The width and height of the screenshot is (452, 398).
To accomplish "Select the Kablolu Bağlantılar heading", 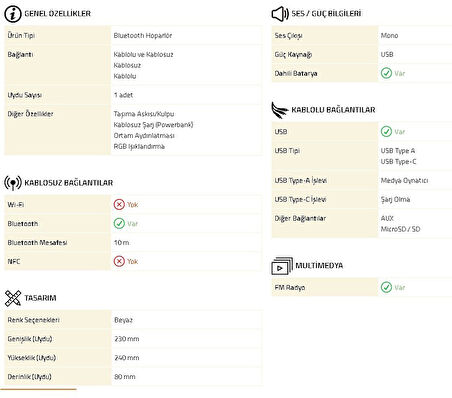I will pyautogui.click(x=333, y=110).
